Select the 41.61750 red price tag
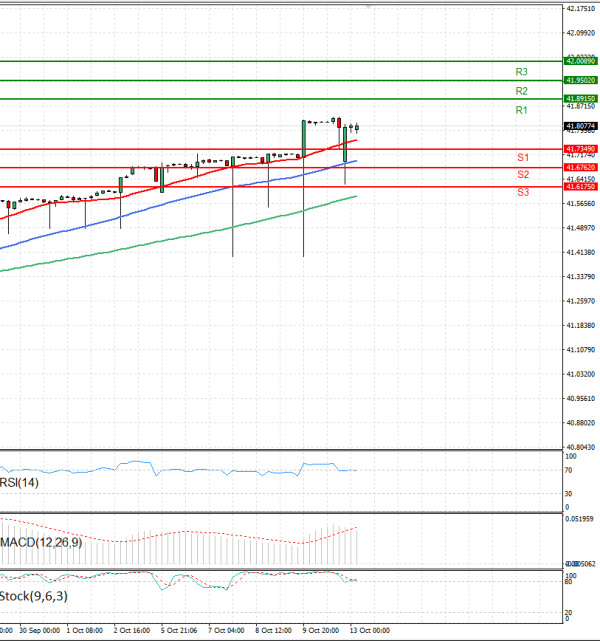 tap(580, 187)
